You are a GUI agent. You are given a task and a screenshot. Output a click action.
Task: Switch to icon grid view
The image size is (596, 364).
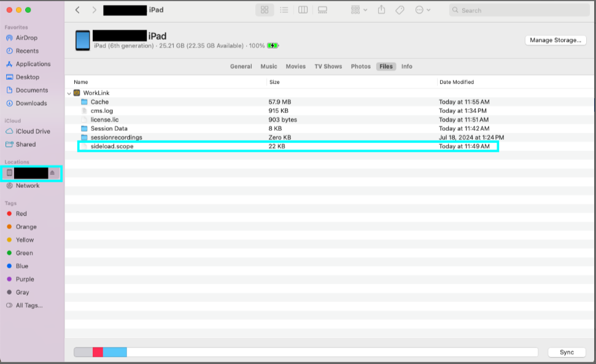point(265,10)
